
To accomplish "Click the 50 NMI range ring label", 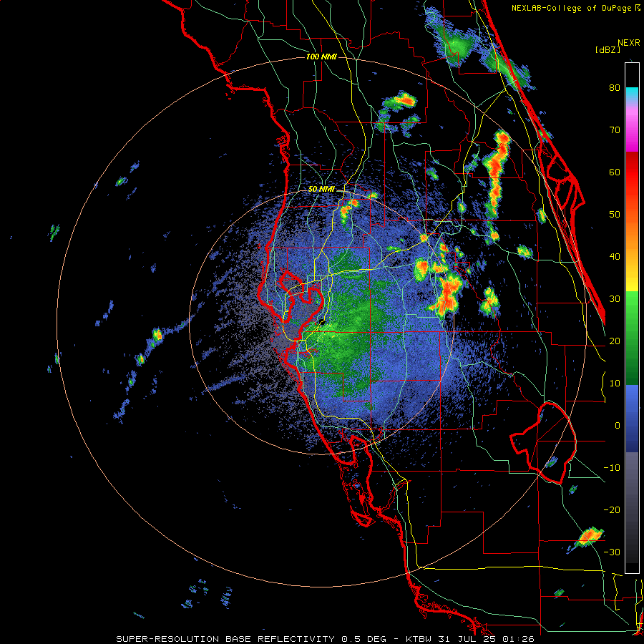I will tap(321, 190).
